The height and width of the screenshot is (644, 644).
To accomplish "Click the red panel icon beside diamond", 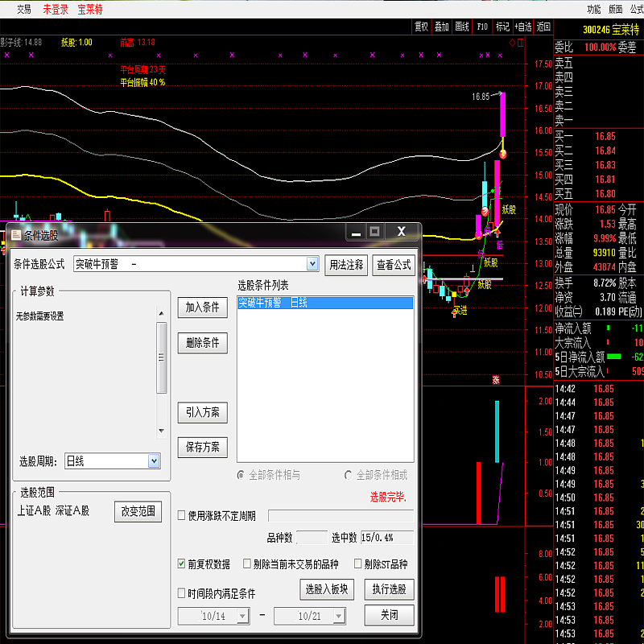I will (x=520, y=41).
